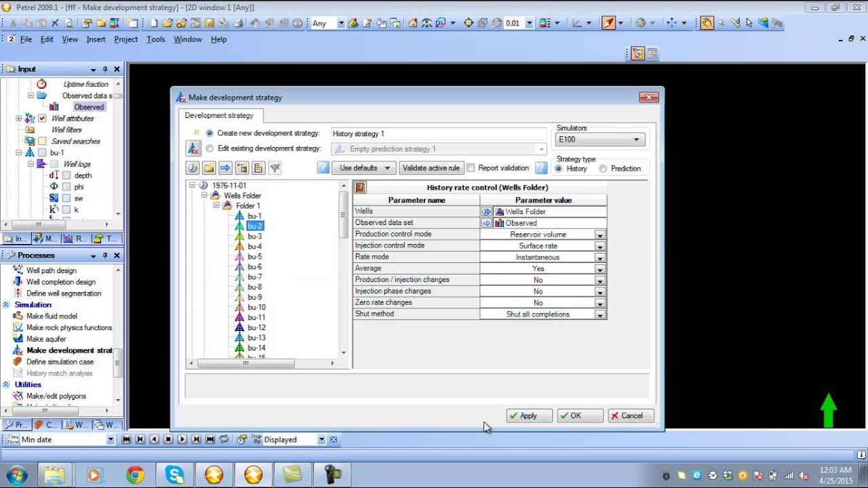Select the hand pan tool in toolbar

707,23
